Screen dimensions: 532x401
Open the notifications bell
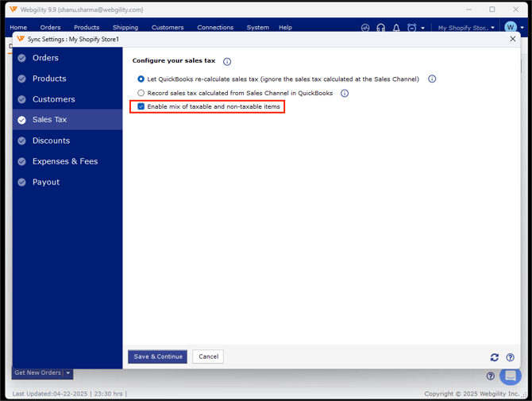pos(396,28)
